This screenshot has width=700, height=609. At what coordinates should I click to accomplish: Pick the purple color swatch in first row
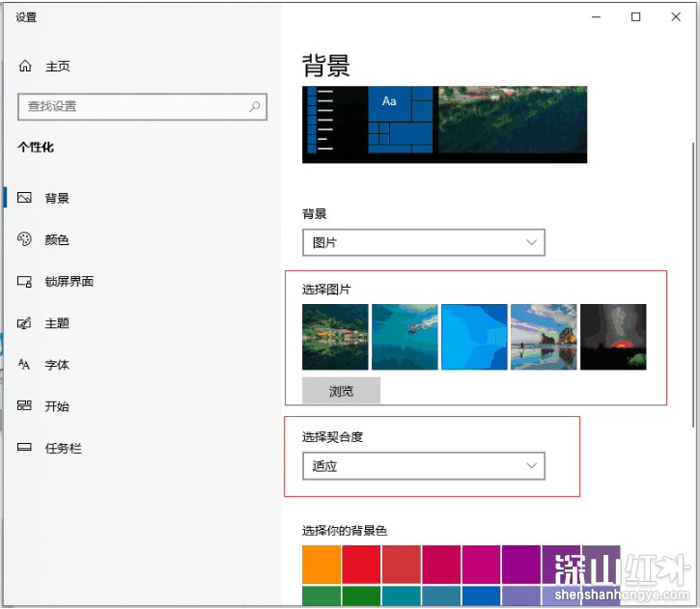521,565
